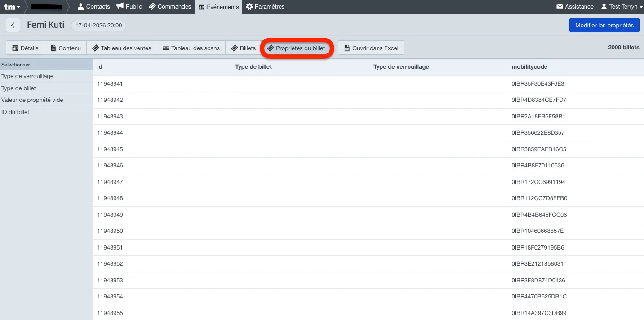Click the event date badge 17-04-2026 20:00
The image size is (644, 320).
pos(99,26)
